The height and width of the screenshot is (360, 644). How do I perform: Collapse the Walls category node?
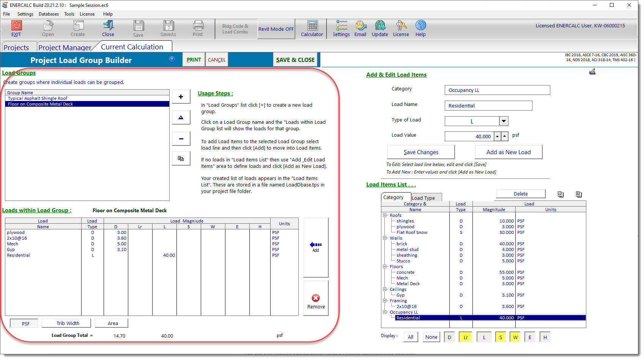coord(385,238)
